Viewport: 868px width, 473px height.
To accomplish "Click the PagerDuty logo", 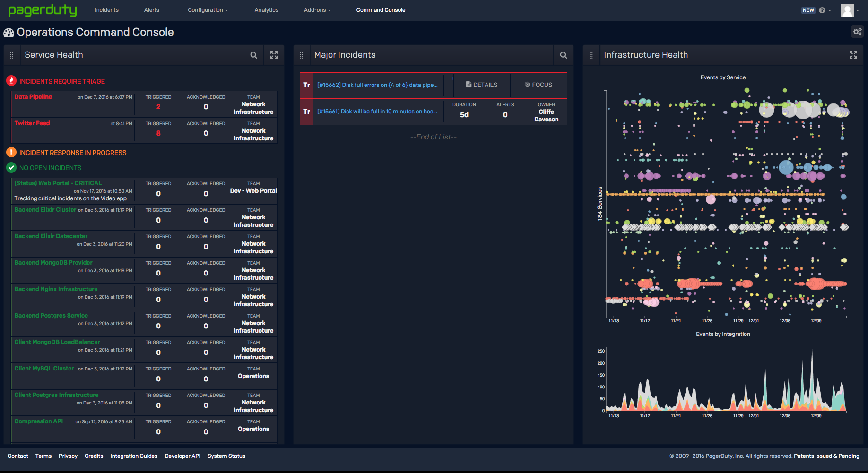I will pos(43,10).
